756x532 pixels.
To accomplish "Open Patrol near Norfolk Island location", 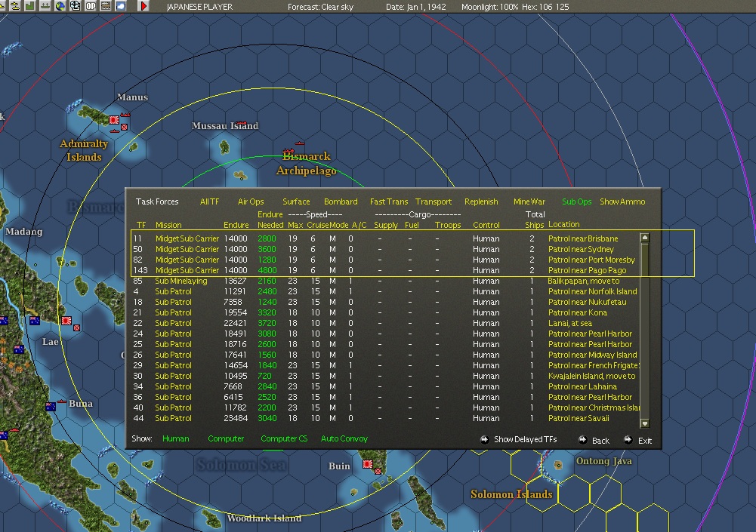I will pos(593,291).
